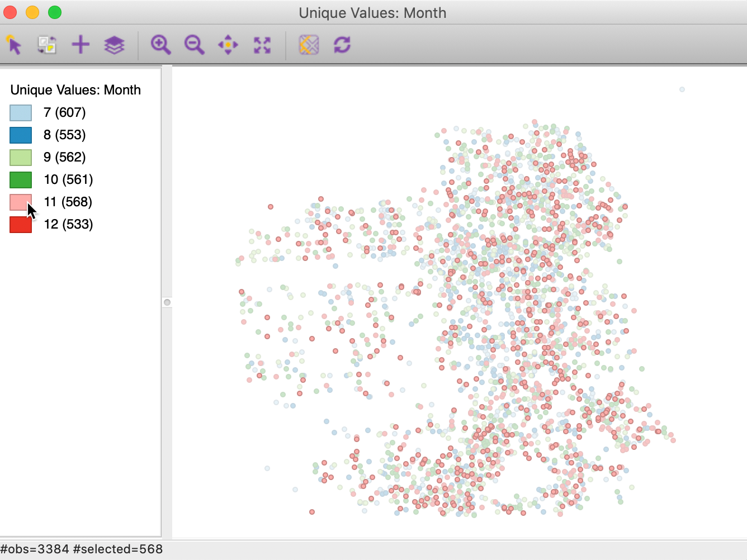Click the invert selection toolbar icon
The height and width of the screenshot is (560, 747).
pyautogui.click(x=47, y=45)
